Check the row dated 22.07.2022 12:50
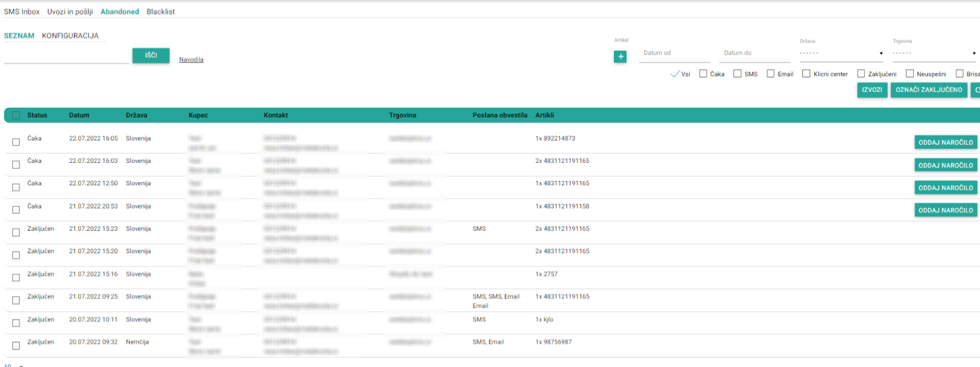 [x=16, y=187]
